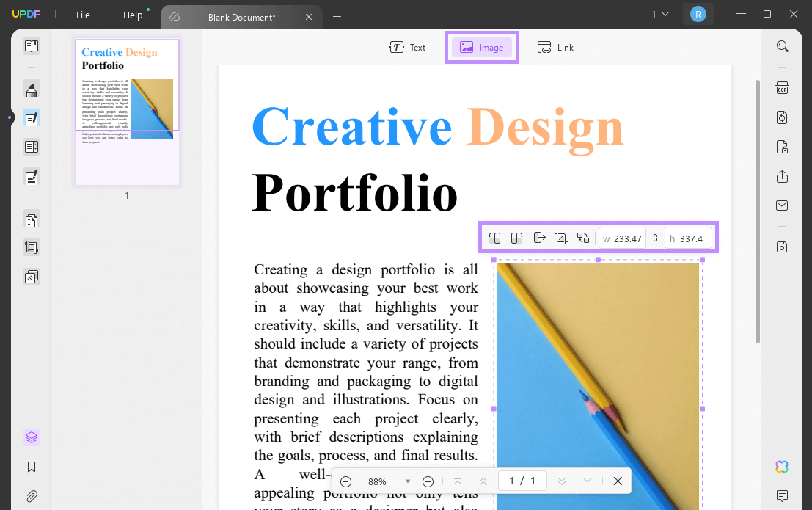The image size is (812, 510).
Task: Go to the previous page arrow
Action: pos(483,481)
